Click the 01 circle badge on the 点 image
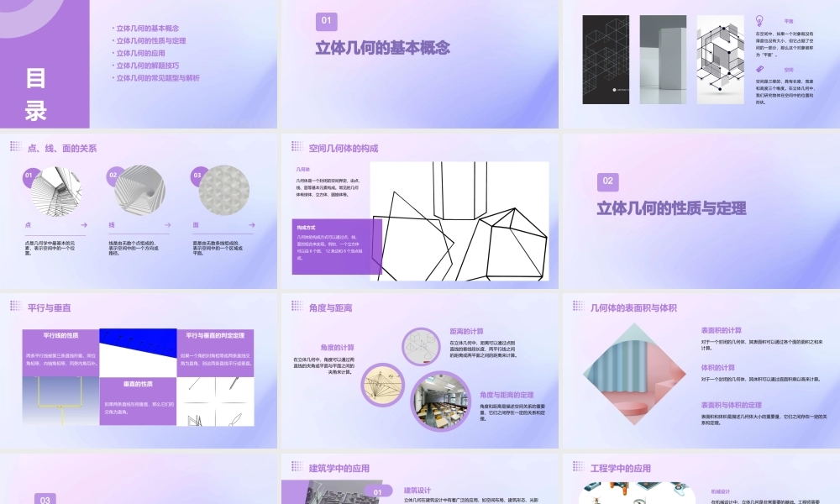The image size is (840, 504). (29, 176)
